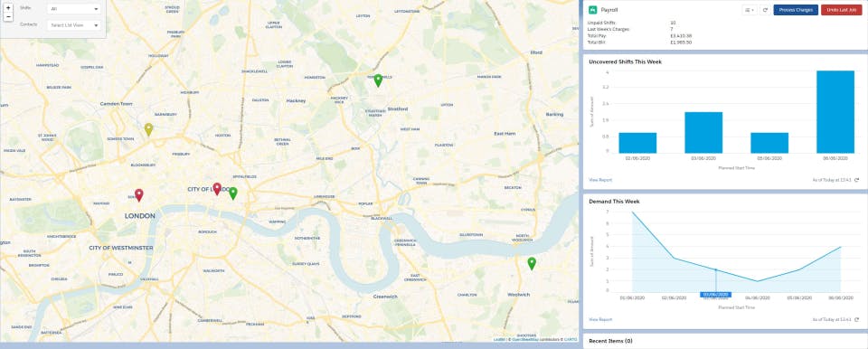The image size is (868, 349).
Task: Zoom out the map with the minus button
Action: click(x=8, y=17)
